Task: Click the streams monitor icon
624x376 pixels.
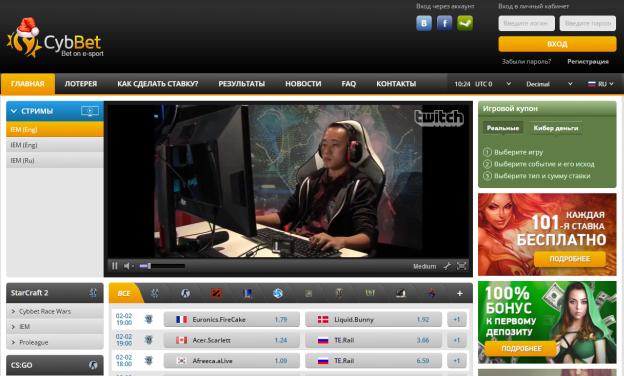Action: coord(90,111)
